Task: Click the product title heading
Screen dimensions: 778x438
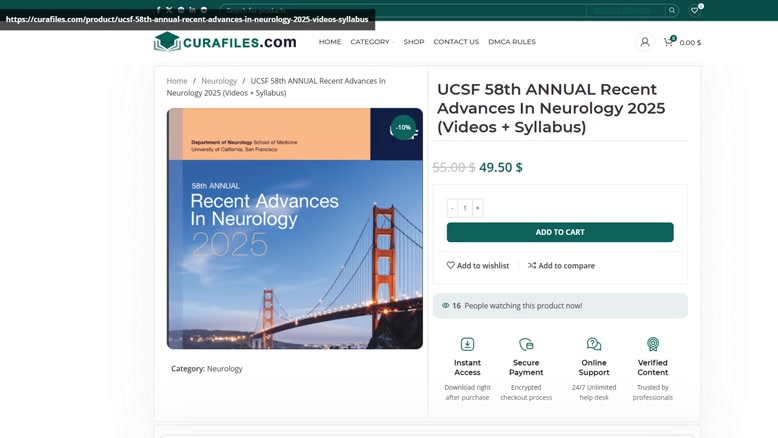Action: tap(551, 108)
